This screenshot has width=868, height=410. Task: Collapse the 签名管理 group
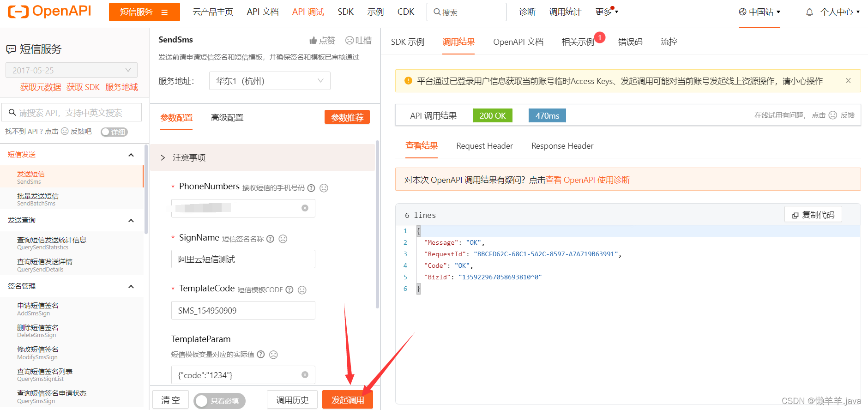[x=131, y=286]
